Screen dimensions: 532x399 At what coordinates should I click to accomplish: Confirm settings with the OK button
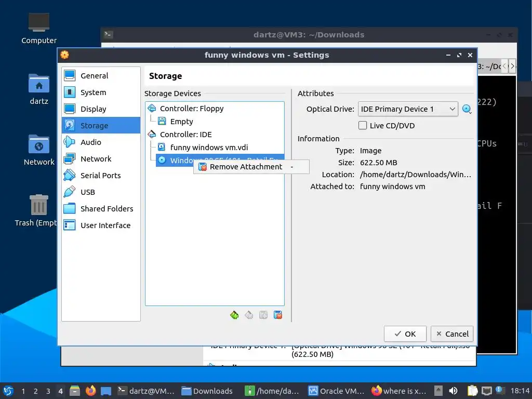pos(405,334)
